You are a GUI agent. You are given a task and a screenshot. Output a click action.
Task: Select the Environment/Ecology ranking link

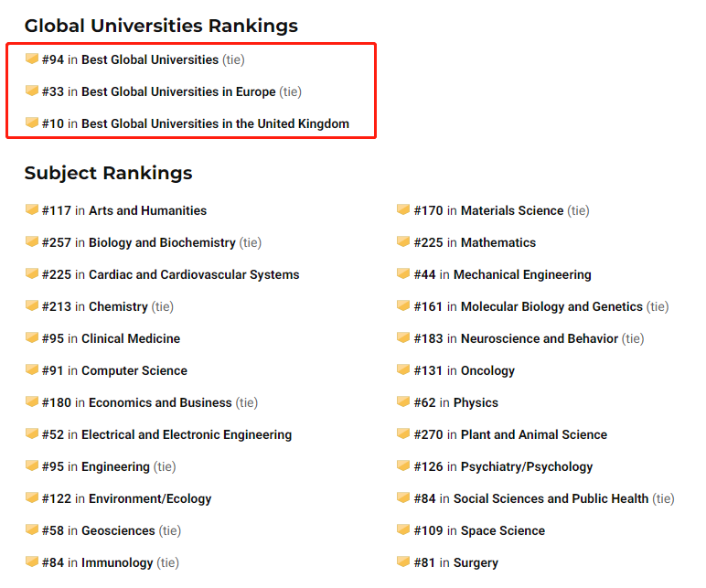(x=150, y=499)
